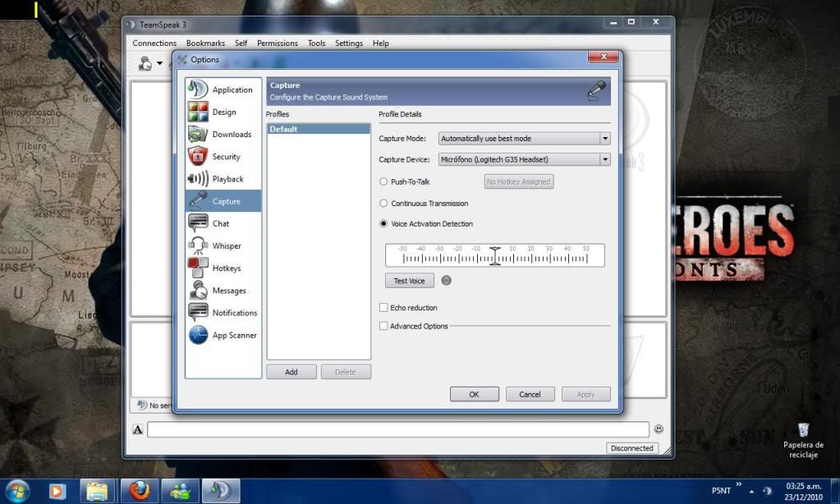
Task: Open the Bookmarks menu
Action: 205,43
